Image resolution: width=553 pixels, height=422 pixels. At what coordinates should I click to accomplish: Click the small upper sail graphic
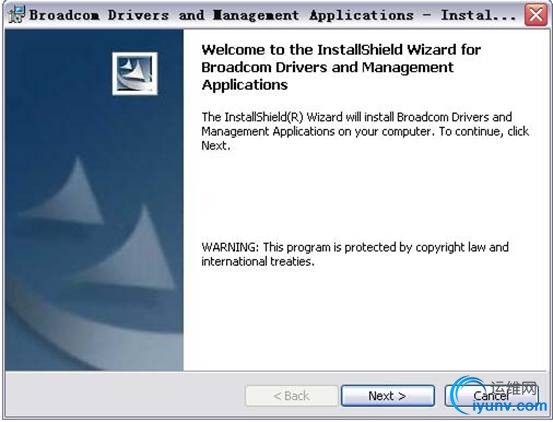67,191
